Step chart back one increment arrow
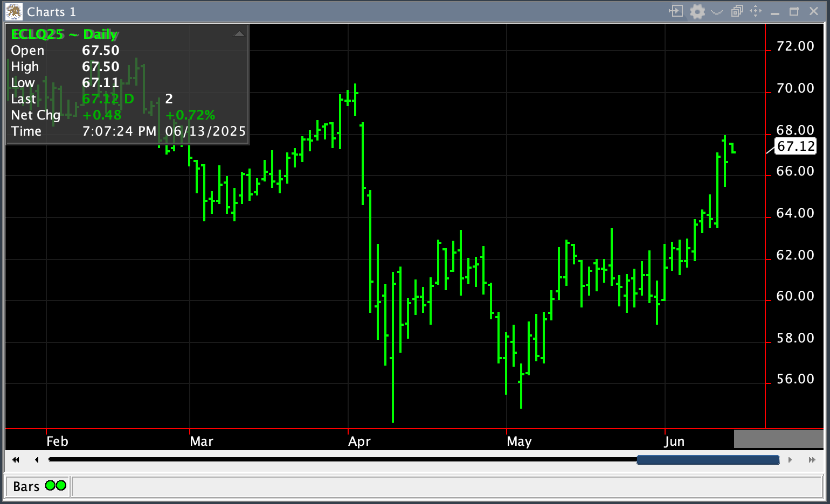The width and height of the screenshot is (830, 504). point(37,460)
